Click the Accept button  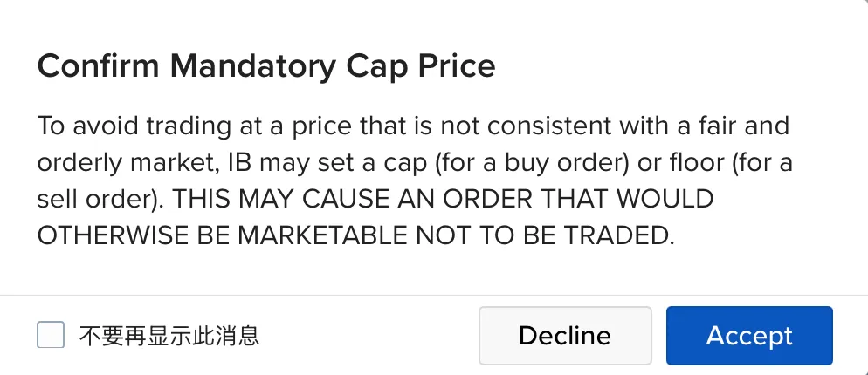point(749,336)
